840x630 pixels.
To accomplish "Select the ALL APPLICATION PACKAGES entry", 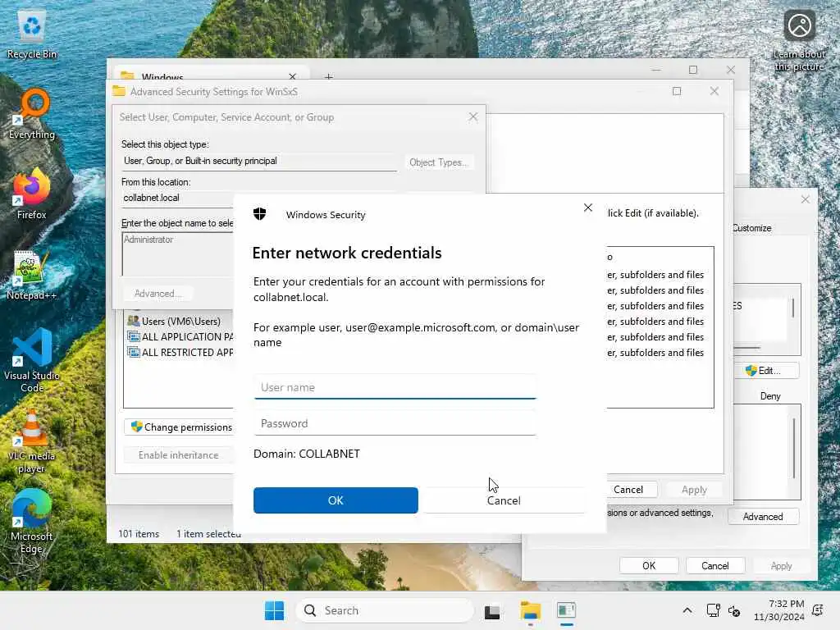I will point(180,336).
